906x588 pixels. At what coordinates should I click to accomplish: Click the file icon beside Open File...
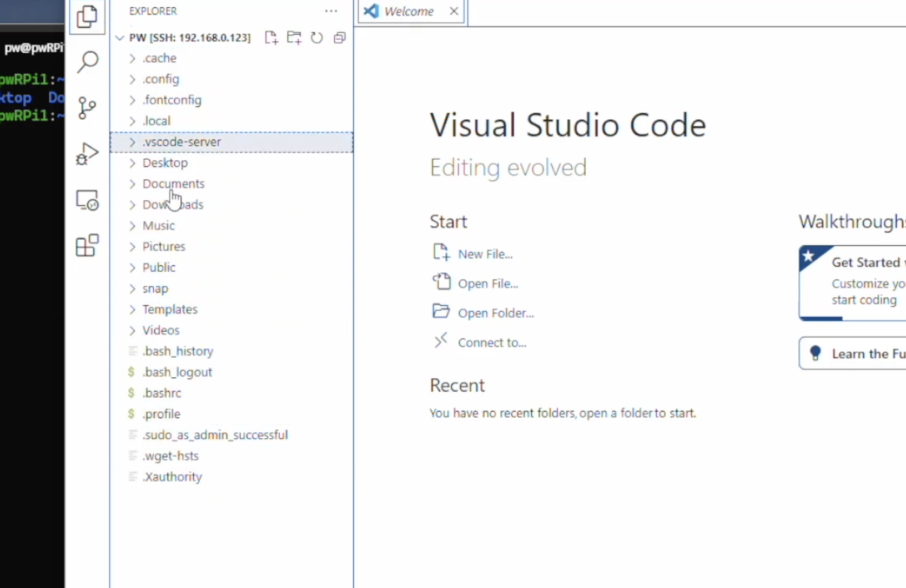pos(441,281)
